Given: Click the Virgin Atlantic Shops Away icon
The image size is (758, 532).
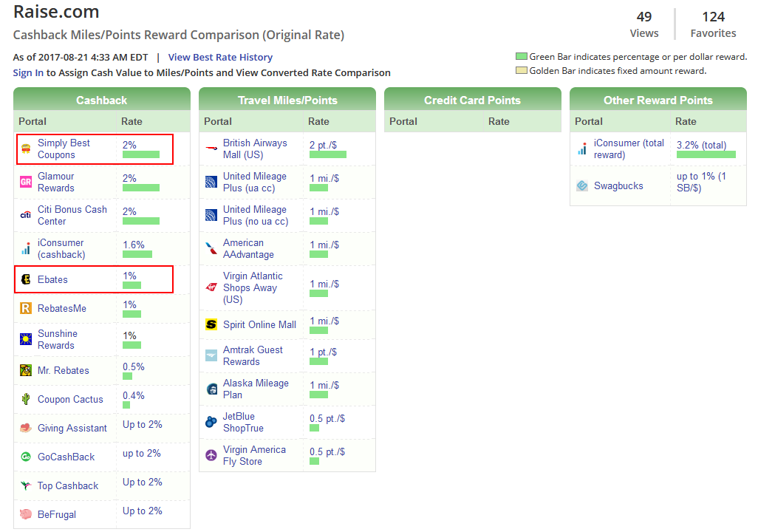Looking at the screenshot, I should (x=211, y=287).
